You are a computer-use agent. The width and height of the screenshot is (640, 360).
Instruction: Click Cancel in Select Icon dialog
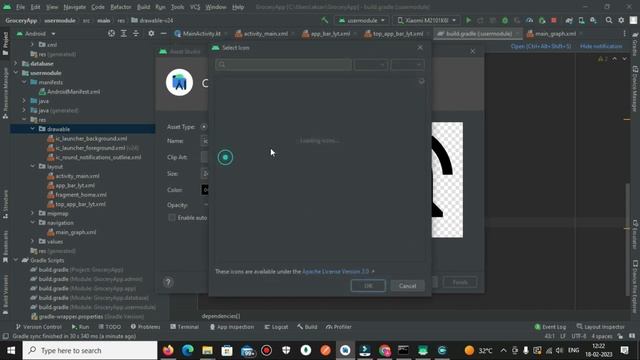(407, 286)
